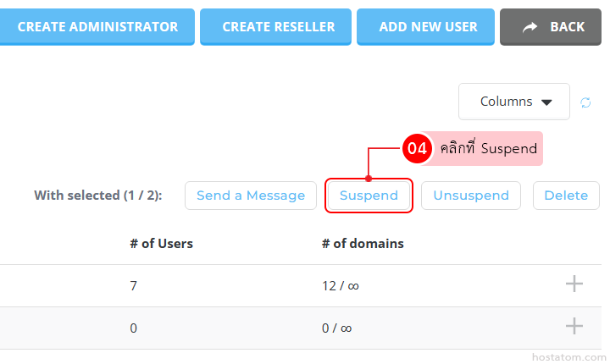The image size is (610, 364).
Task: Select the cell showing 7 users
Action: 134,286
